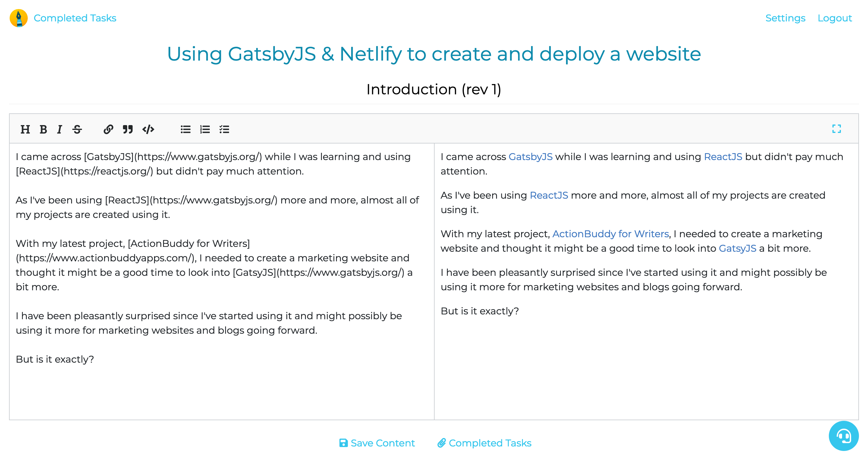868x460 pixels.
Task: Click the pen logo in header
Action: point(19,18)
